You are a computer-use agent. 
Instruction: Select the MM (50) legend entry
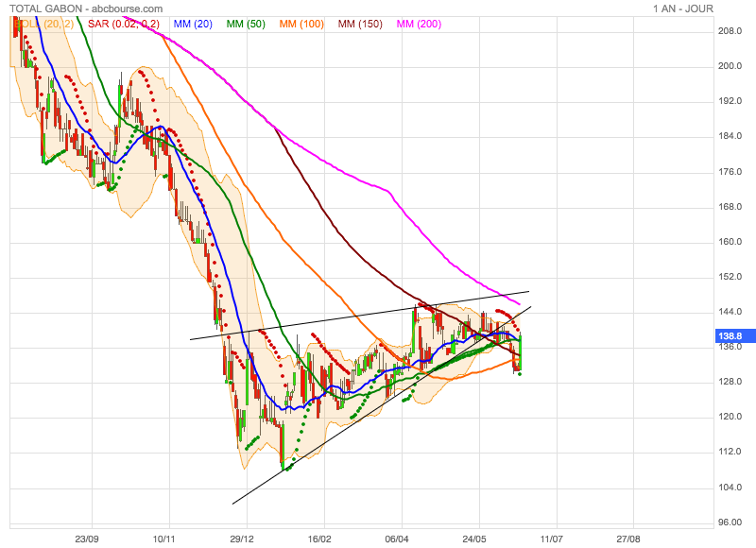pyautogui.click(x=246, y=25)
